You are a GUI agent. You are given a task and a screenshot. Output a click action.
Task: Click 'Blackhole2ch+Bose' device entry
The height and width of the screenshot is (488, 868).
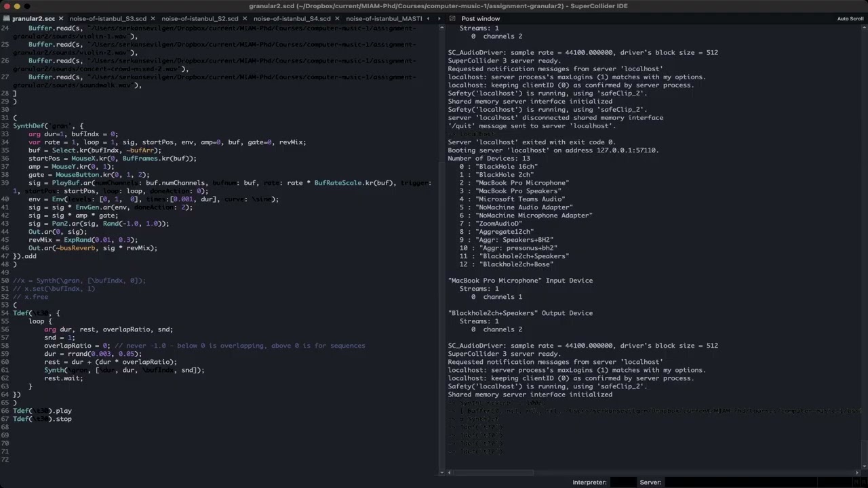(x=507, y=264)
